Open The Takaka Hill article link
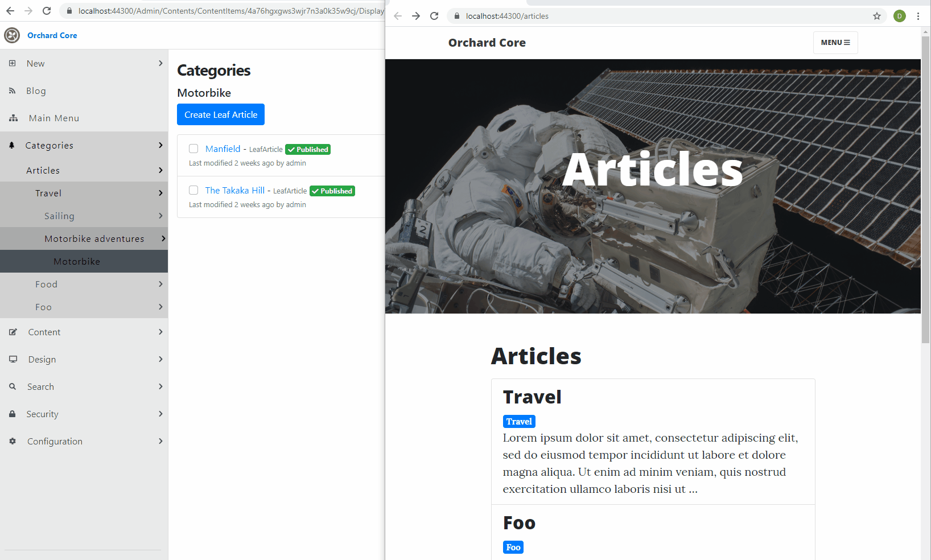The width and height of the screenshot is (931, 560). pos(234,190)
